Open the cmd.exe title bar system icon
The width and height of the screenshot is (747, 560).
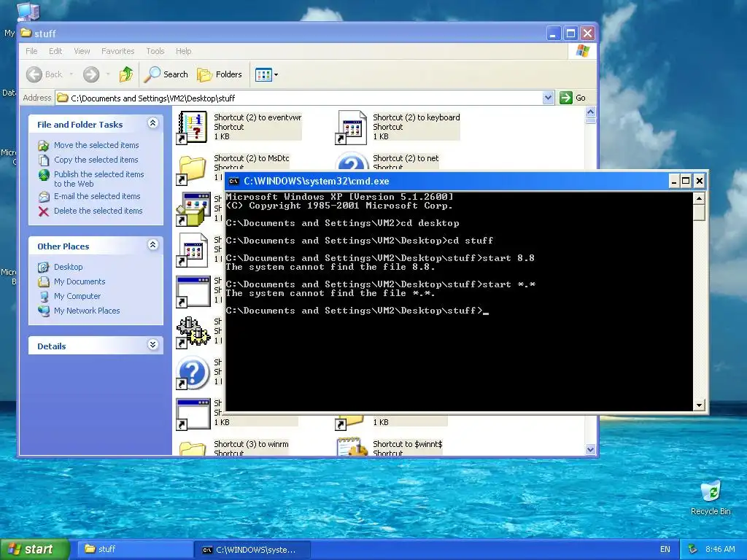pyautogui.click(x=233, y=181)
